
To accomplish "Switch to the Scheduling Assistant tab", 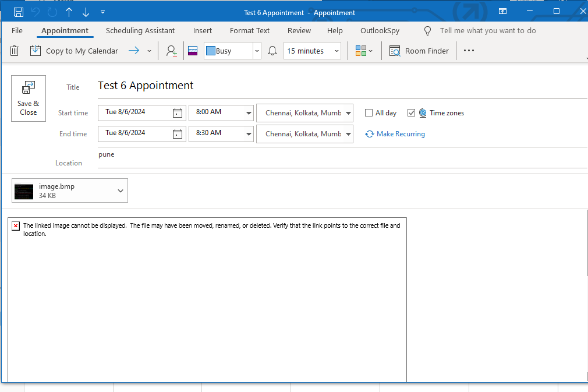I will point(140,30).
